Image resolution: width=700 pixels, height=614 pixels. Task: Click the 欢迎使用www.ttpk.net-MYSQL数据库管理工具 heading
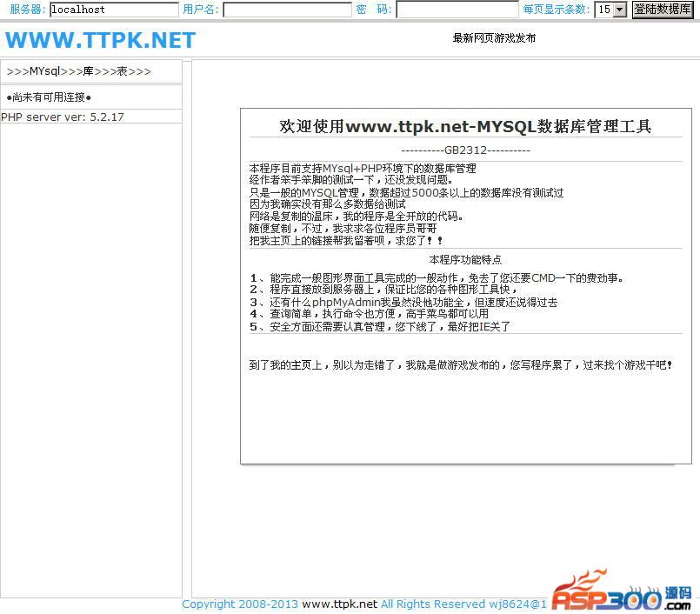pyautogui.click(x=465, y=126)
